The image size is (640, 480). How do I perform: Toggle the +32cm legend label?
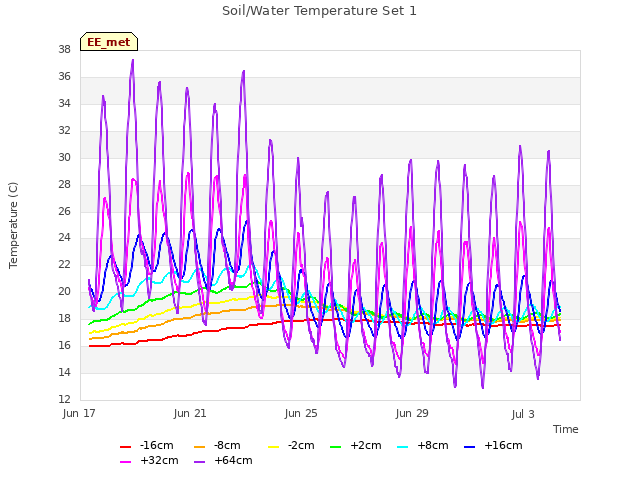[x=159, y=460]
